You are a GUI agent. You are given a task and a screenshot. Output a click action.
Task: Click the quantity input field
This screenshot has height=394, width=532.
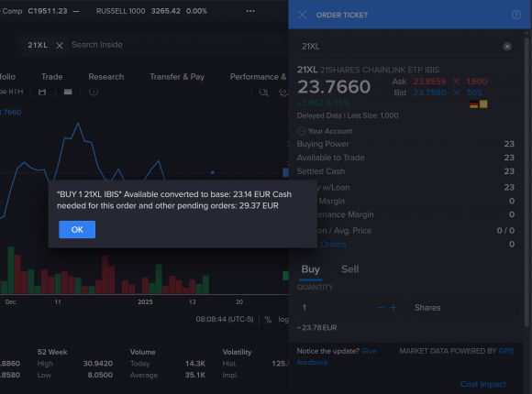(337, 308)
